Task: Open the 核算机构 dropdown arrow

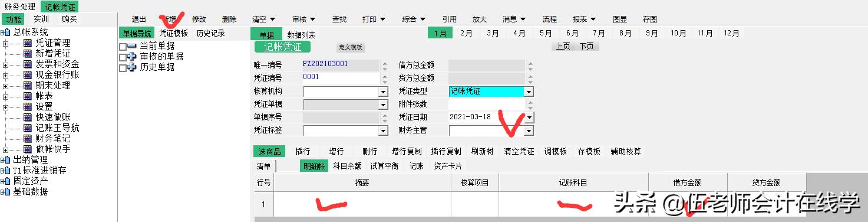Action: pos(383,92)
